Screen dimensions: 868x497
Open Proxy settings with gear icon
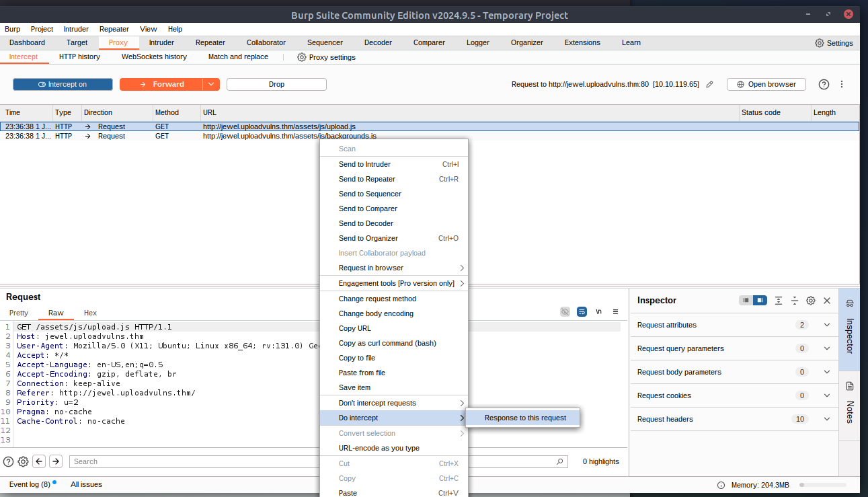[302, 57]
